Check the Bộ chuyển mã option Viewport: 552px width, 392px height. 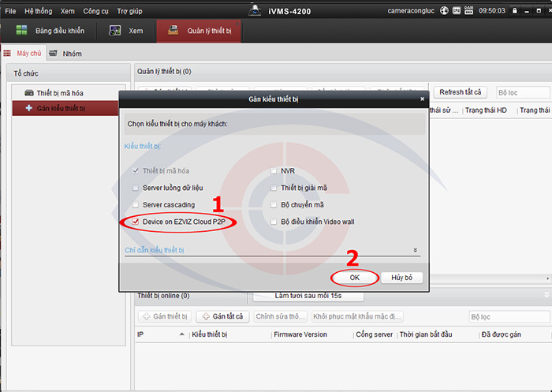click(x=273, y=204)
